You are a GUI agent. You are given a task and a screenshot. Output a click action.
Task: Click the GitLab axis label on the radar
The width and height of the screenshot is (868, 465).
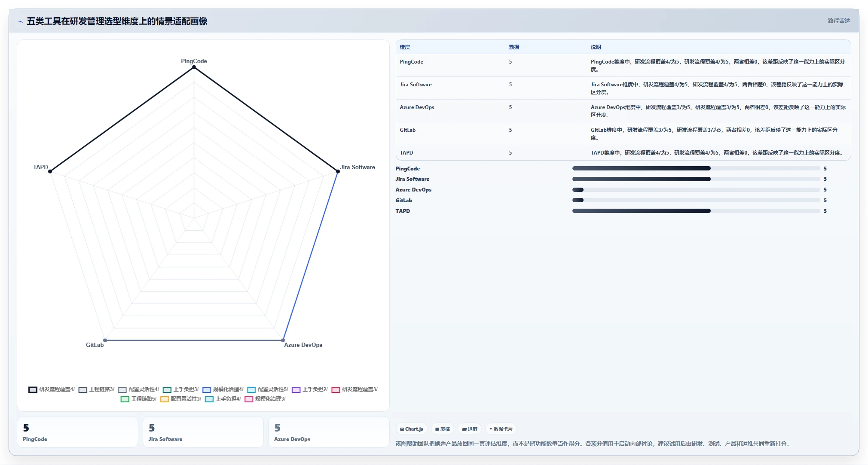[95, 345]
